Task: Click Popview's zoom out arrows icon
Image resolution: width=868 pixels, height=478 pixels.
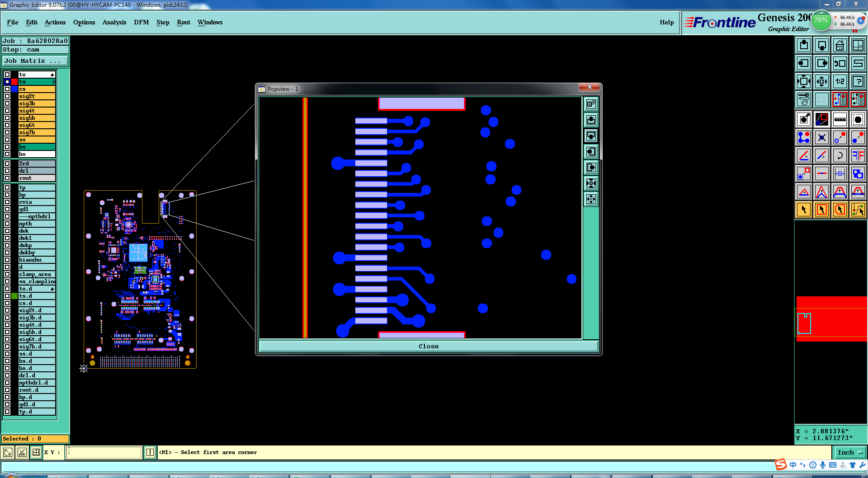Action: [x=591, y=199]
